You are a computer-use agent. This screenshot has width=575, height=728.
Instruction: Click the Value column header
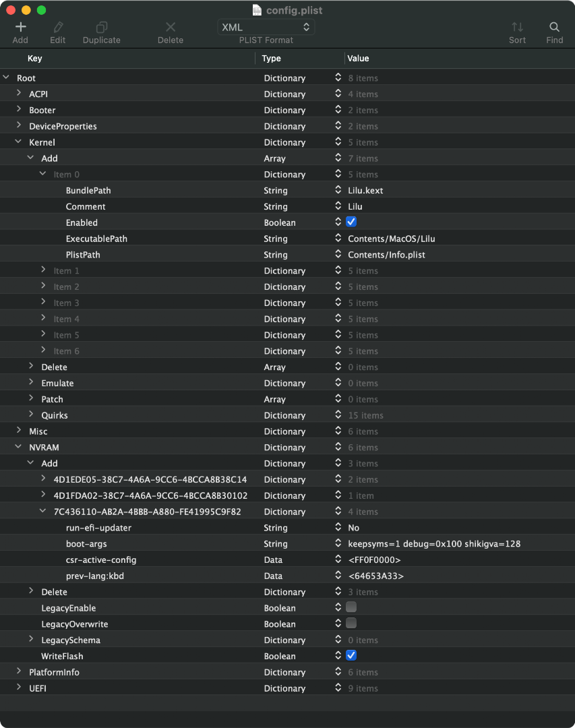pyautogui.click(x=359, y=59)
